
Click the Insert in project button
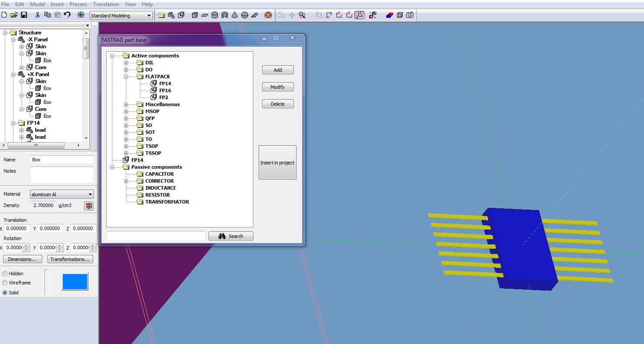(277, 162)
